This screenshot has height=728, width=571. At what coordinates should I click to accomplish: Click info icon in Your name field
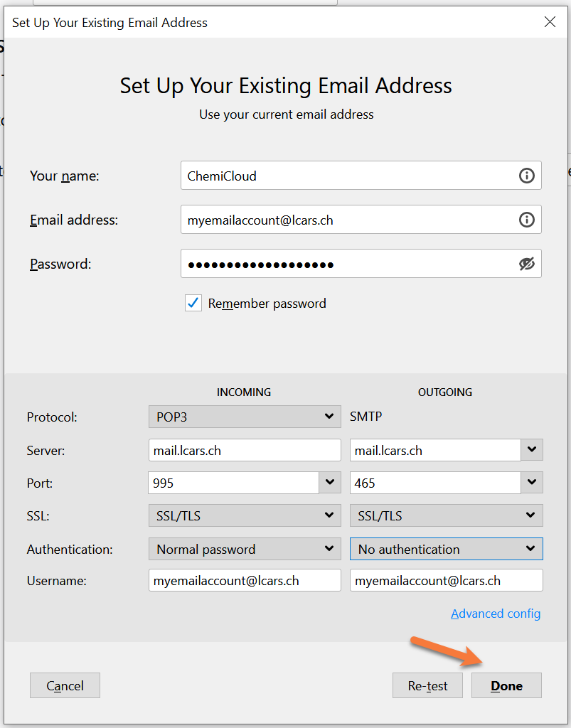pyautogui.click(x=526, y=176)
